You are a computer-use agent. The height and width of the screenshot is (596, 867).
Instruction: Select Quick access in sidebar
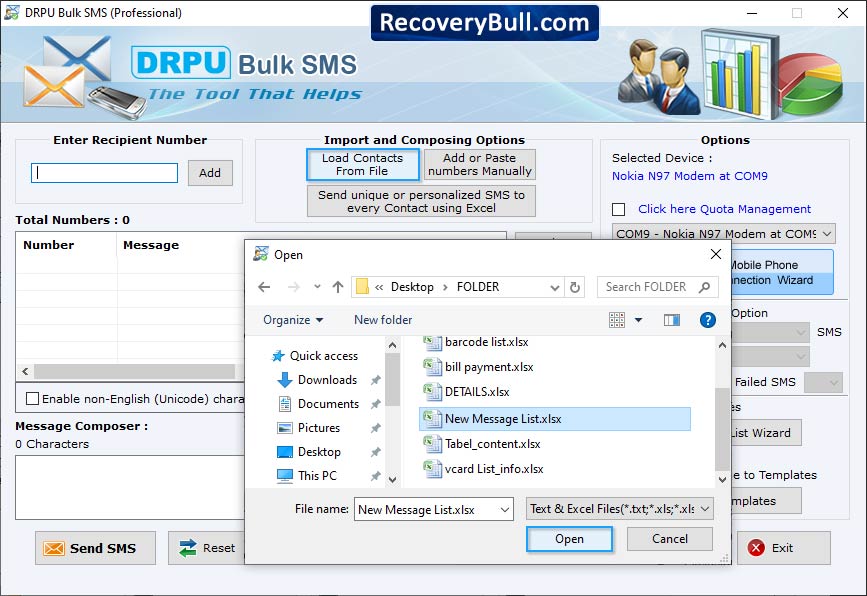click(315, 356)
